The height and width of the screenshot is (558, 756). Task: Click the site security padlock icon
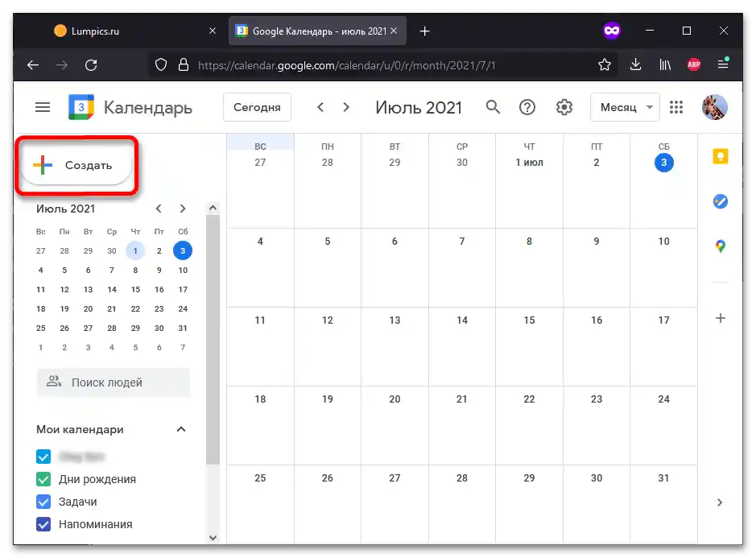184,64
